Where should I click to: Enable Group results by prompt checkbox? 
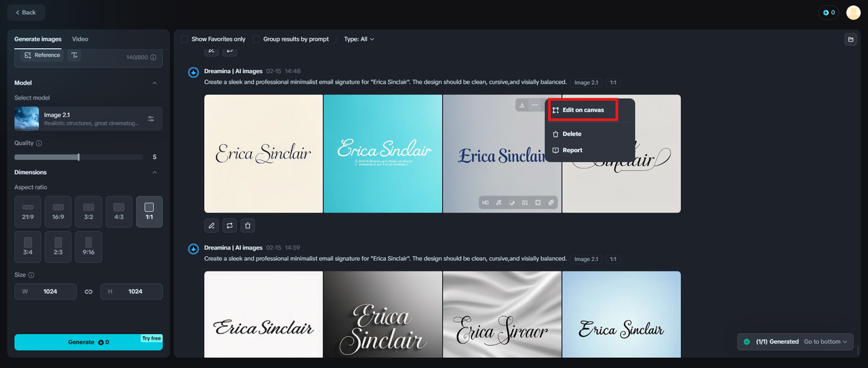(x=256, y=39)
